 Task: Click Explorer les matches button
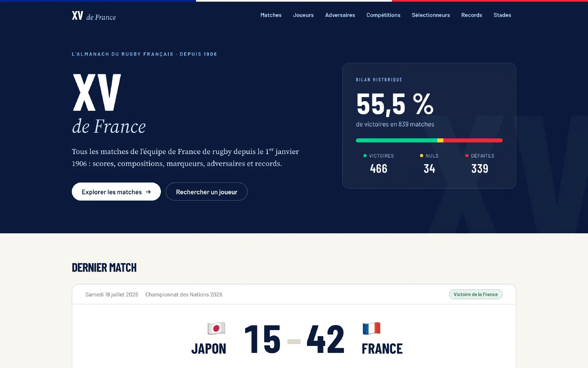point(116,192)
